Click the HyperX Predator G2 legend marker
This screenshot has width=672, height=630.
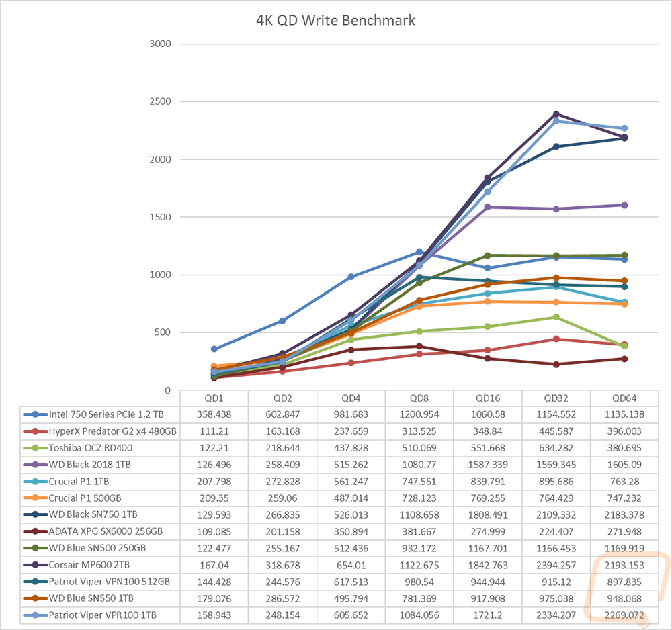[x=35, y=431]
